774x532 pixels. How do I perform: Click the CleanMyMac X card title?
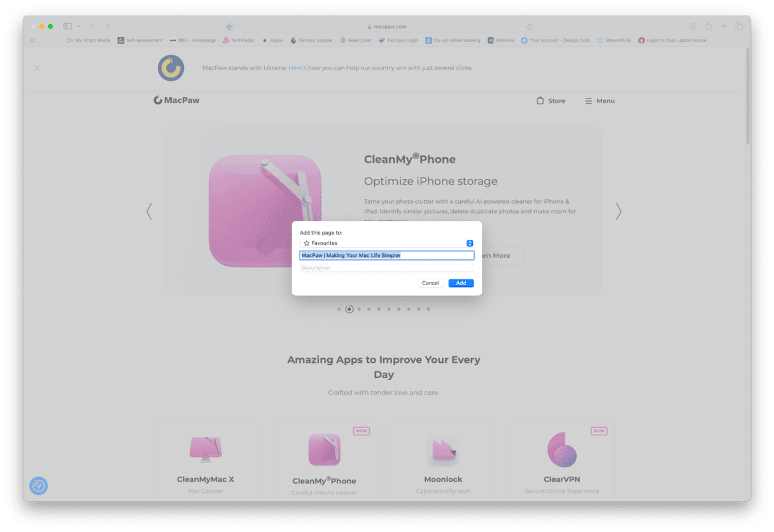(x=206, y=479)
